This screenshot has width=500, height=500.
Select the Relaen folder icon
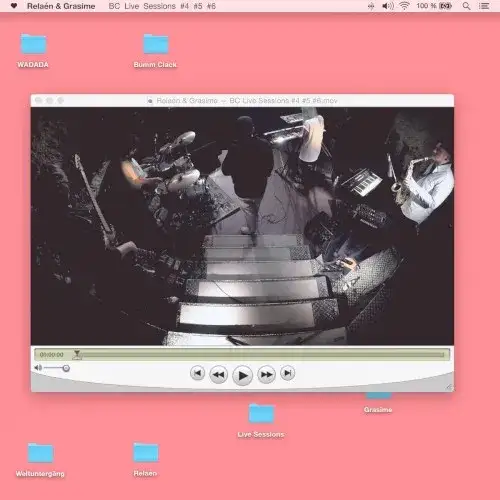coord(146,452)
